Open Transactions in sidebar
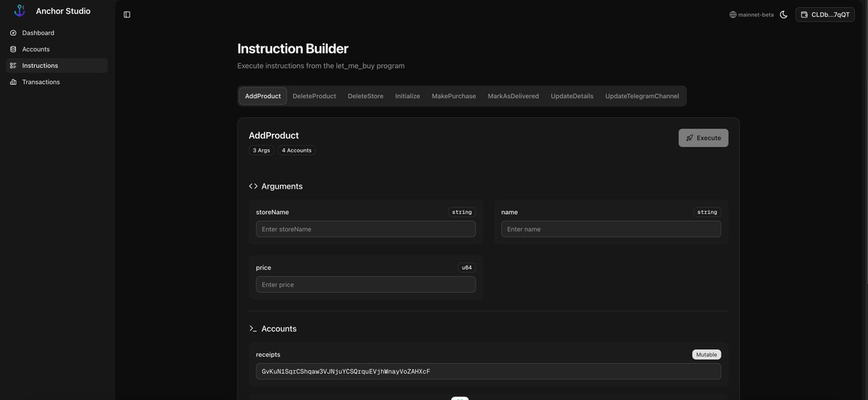The image size is (868, 400). [x=57, y=82]
